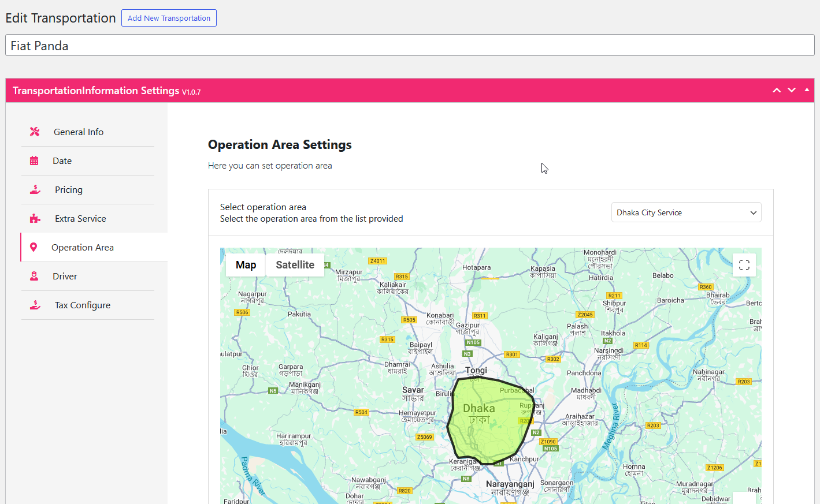Image resolution: width=820 pixels, height=504 pixels.
Task: Move settings panel up with arrow
Action: pyautogui.click(x=777, y=91)
